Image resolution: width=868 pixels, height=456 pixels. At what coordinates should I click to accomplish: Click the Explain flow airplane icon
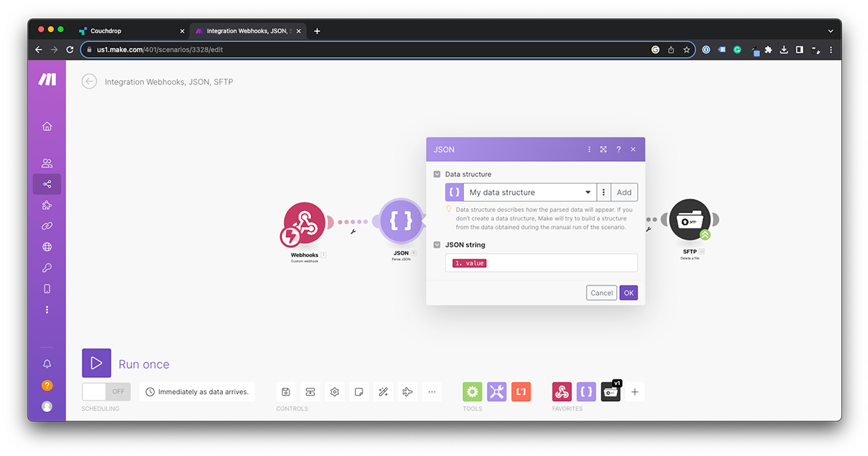point(407,392)
